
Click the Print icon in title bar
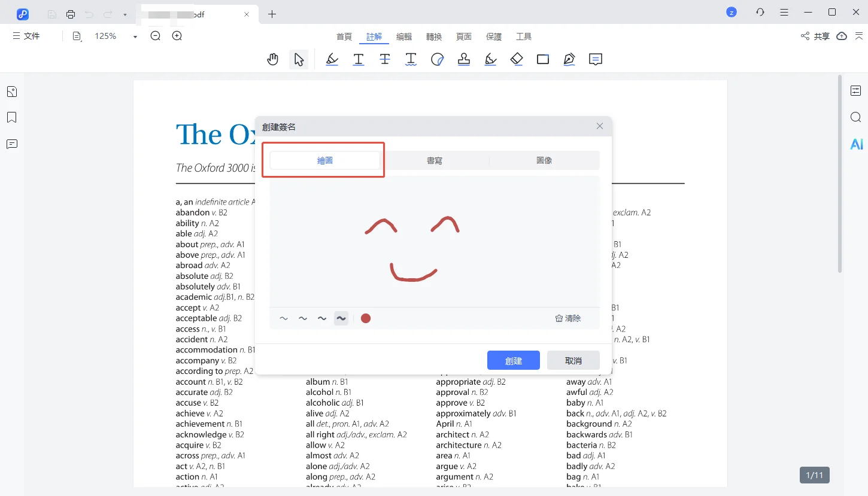(71, 14)
